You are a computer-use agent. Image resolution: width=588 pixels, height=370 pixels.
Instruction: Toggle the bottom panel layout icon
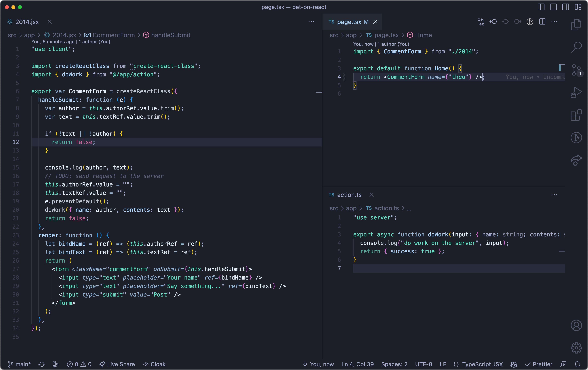[553, 7]
